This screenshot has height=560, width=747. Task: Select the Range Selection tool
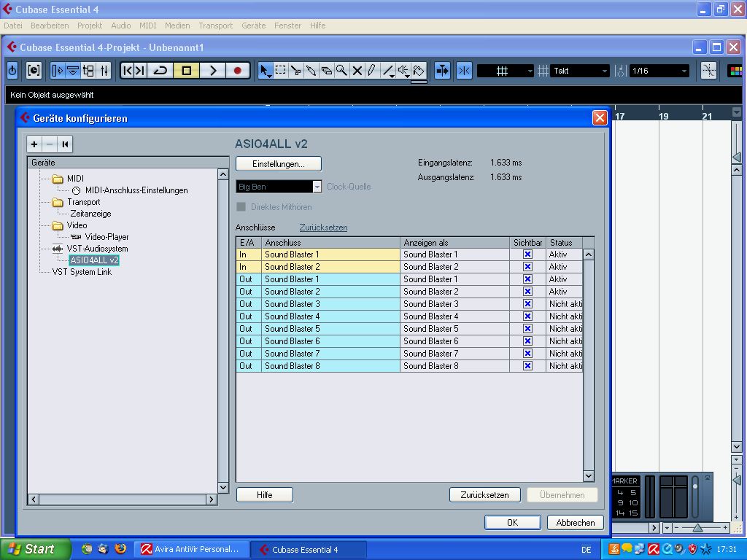281,71
